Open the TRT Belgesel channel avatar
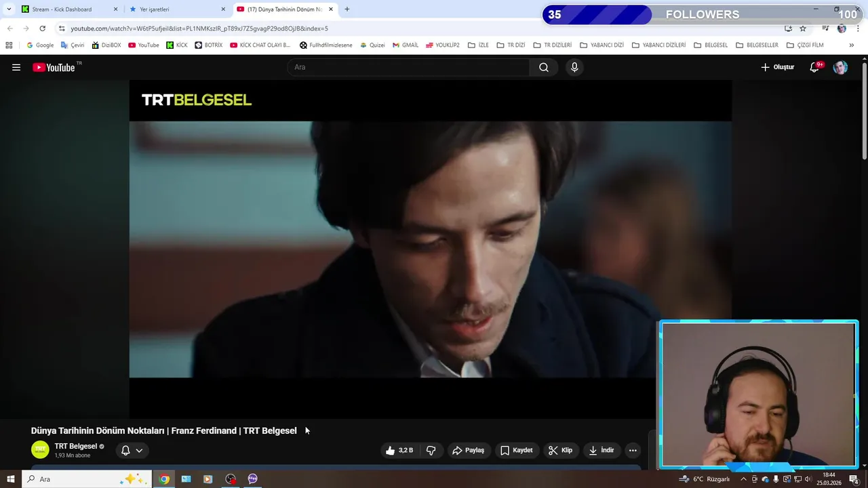Viewport: 868px width, 488px height. pos(40,449)
